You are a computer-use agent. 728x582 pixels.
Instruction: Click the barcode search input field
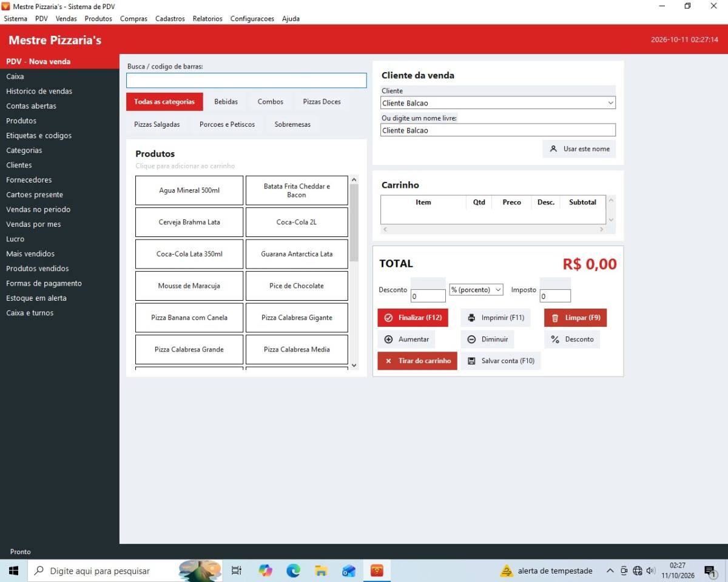pyautogui.click(x=246, y=81)
